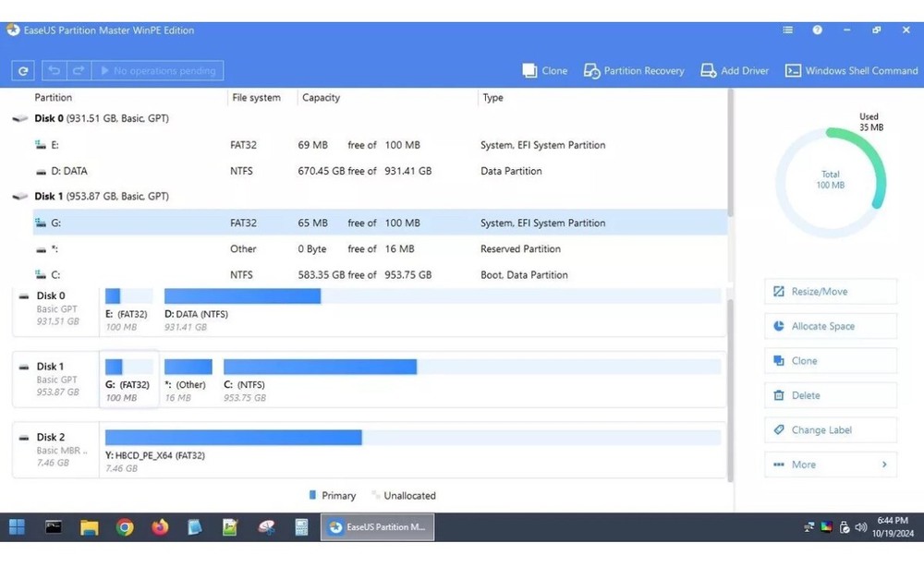Click the Allocate Space button
This screenshot has width=924, height=567.
[x=830, y=326]
